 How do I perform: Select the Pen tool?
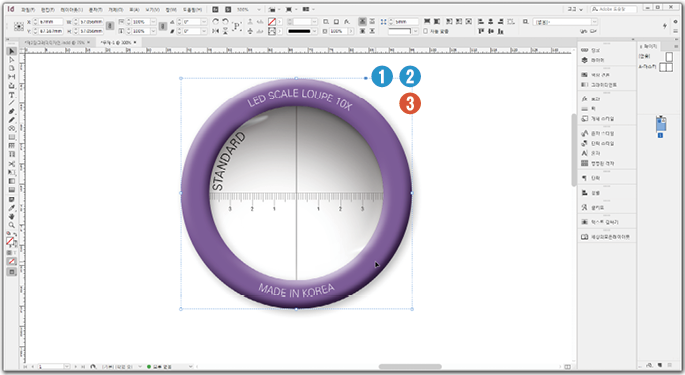pyautogui.click(x=12, y=112)
